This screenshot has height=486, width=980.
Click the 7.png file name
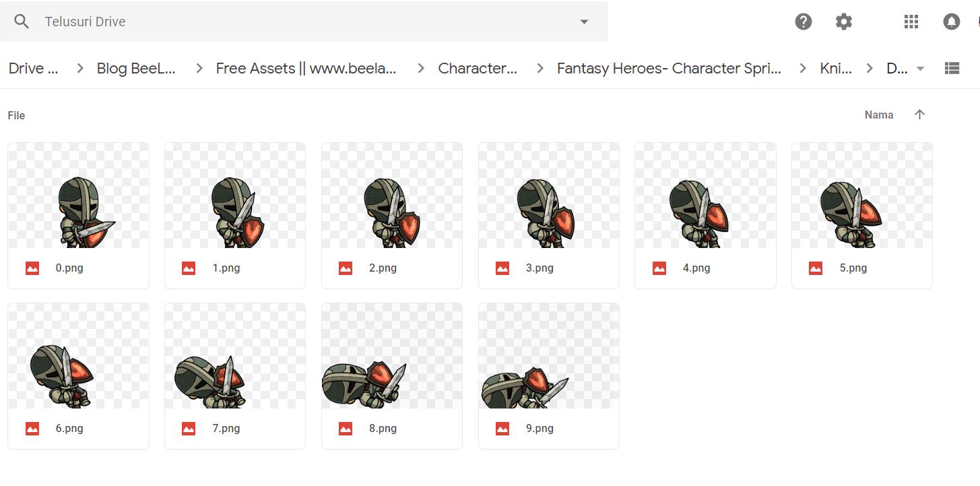(x=226, y=429)
